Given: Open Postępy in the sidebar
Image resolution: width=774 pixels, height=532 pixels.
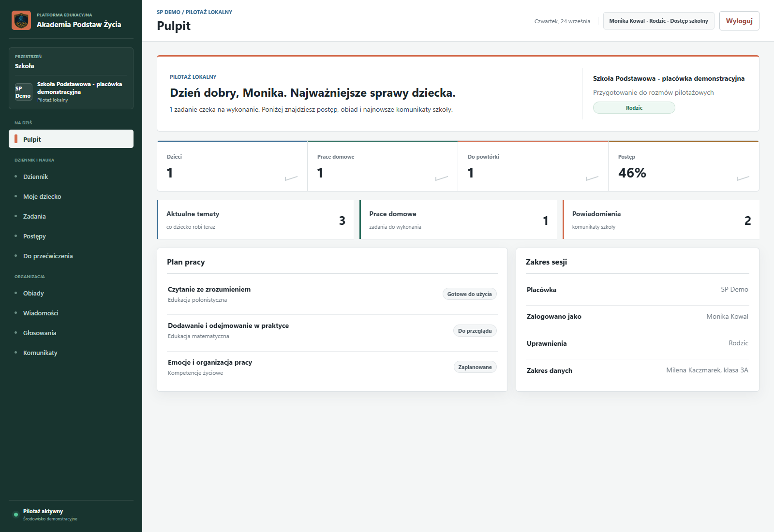Looking at the screenshot, I should pos(71,236).
